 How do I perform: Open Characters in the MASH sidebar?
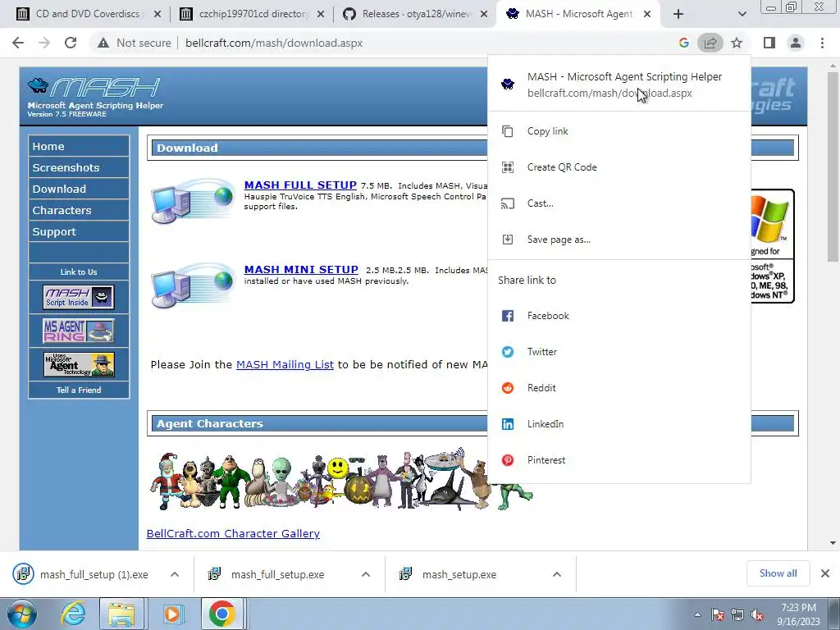(79, 211)
